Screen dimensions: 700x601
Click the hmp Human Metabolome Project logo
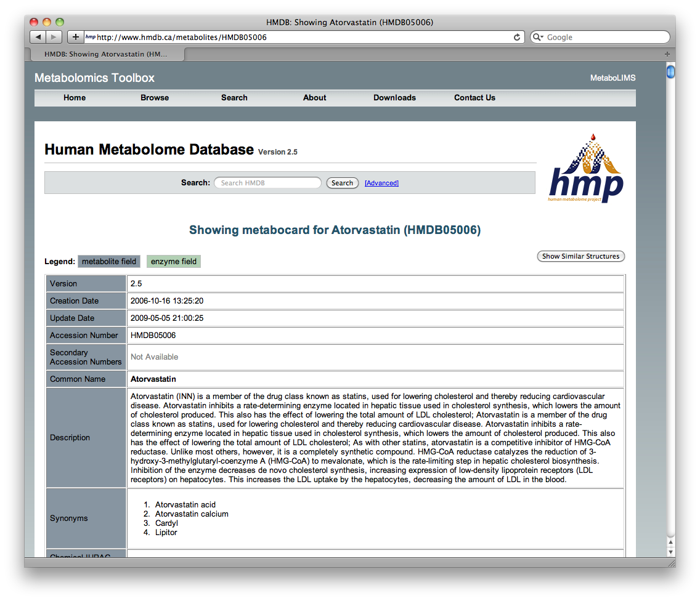(x=586, y=169)
